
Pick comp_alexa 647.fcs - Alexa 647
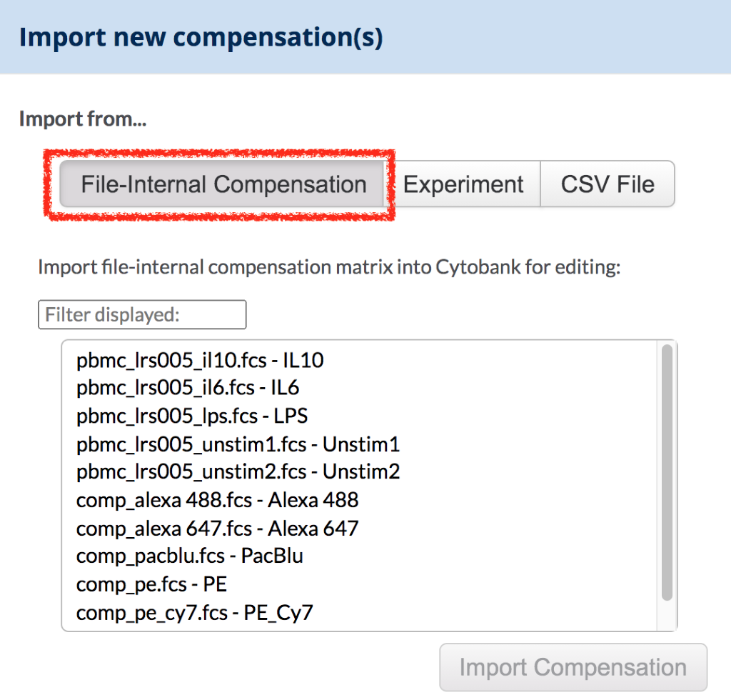217,529
